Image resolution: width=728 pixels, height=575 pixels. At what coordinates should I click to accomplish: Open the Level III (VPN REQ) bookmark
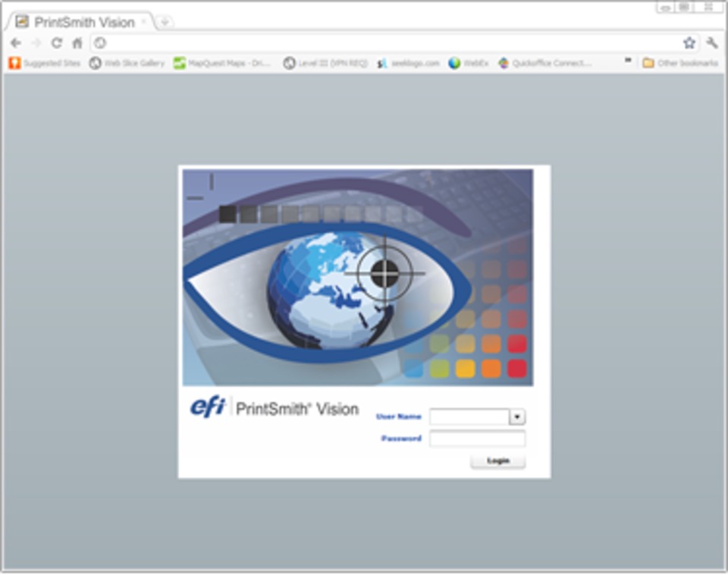click(325, 63)
